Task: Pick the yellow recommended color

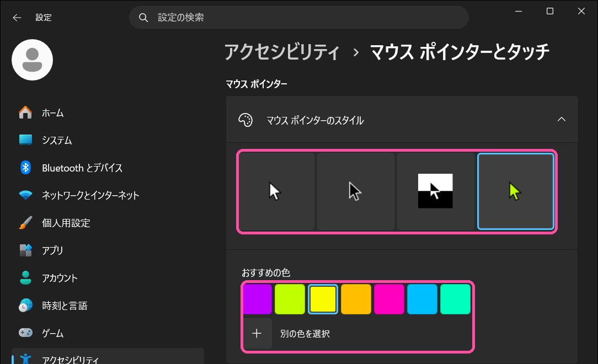Action: point(323,299)
